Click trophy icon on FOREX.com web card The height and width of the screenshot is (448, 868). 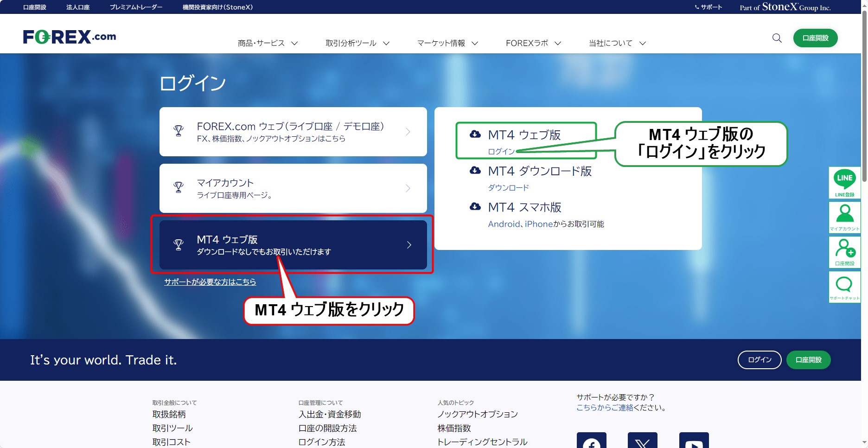pyautogui.click(x=179, y=131)
